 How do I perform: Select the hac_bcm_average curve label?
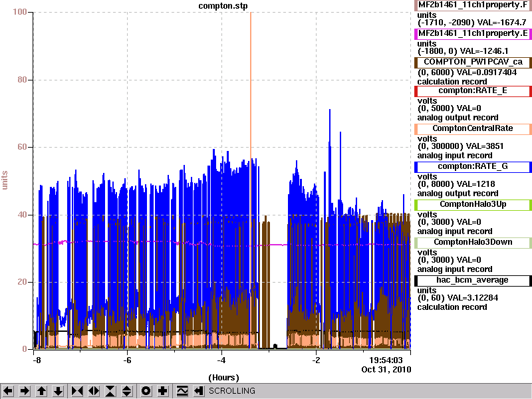tap(472, 280)
